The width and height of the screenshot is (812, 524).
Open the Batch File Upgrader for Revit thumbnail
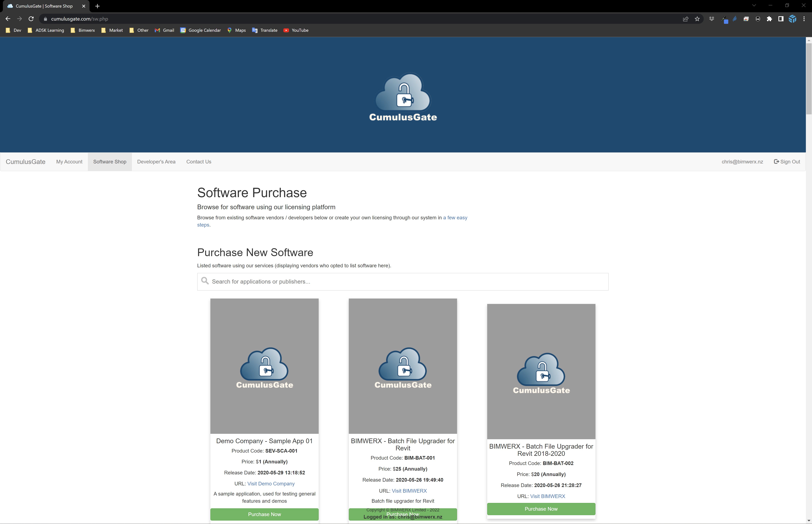pyautogui.click(x=403, y=366)
